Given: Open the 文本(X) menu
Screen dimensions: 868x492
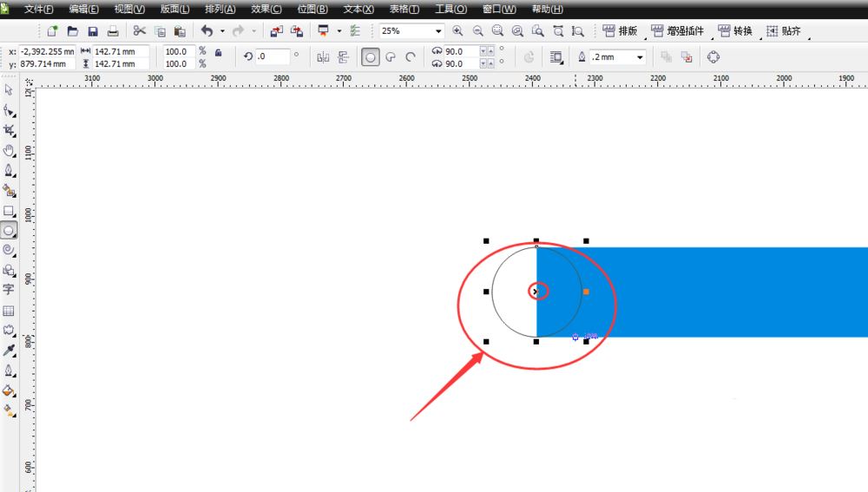Looking at the screenshot, I should coord(358,9).
